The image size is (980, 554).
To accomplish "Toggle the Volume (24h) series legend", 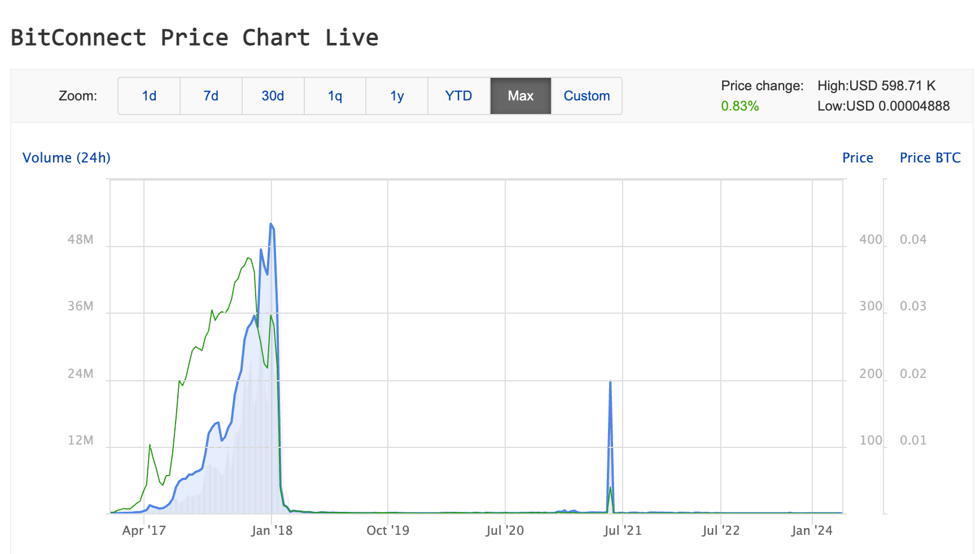I will click(67, 158).
